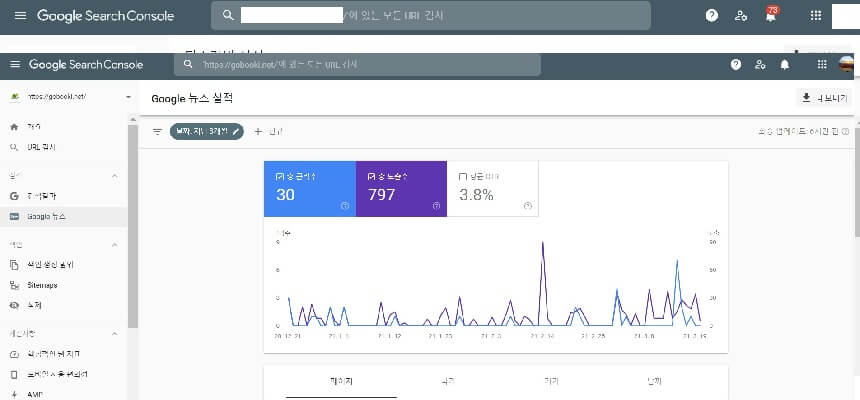Click the Export button at top right
The image size is (860, 400).
tap(823, 98)
